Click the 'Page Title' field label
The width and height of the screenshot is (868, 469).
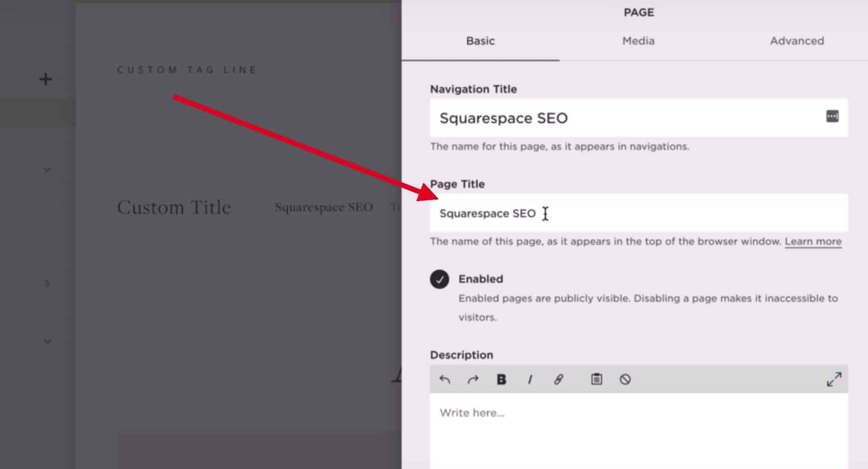(457, 184)
